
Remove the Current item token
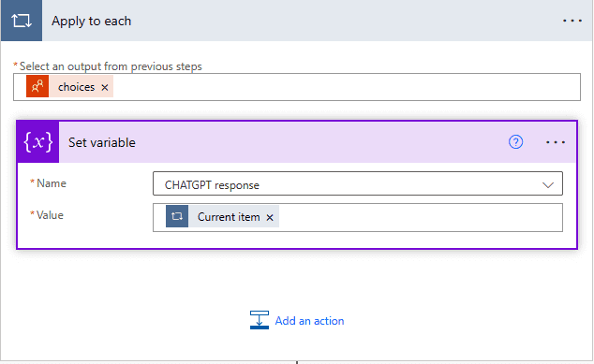coord(270,218)
